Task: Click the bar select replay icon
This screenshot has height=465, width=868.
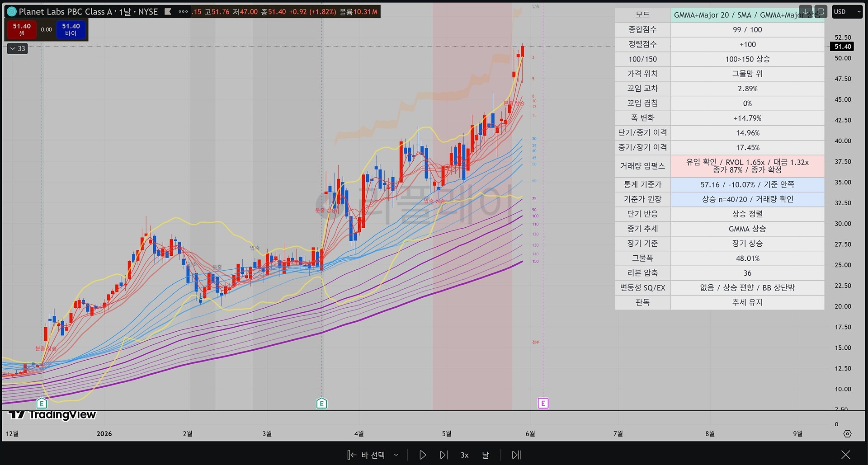Action: (x=351, y=455)
